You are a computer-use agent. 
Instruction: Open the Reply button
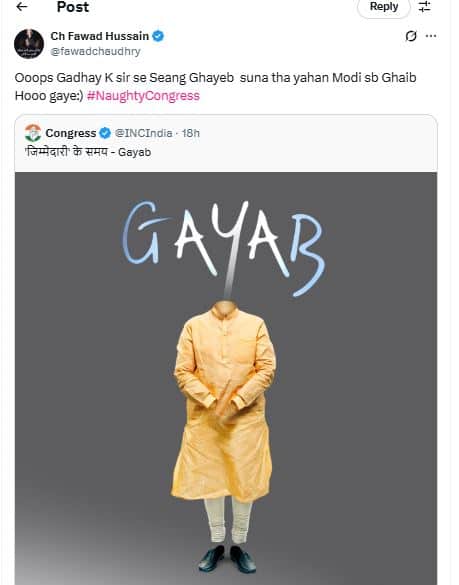[384, 7]
